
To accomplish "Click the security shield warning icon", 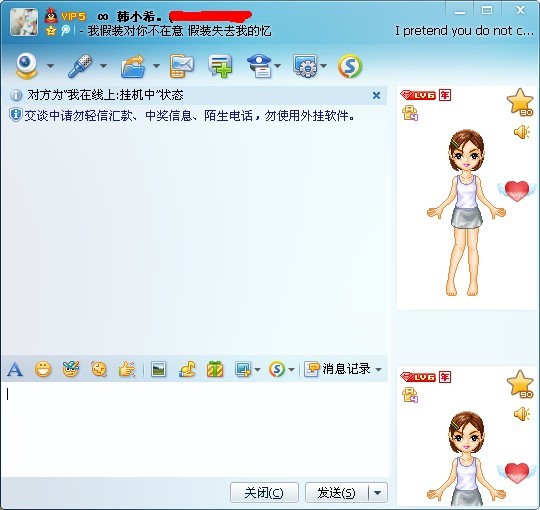I will [x=15, y=115].
